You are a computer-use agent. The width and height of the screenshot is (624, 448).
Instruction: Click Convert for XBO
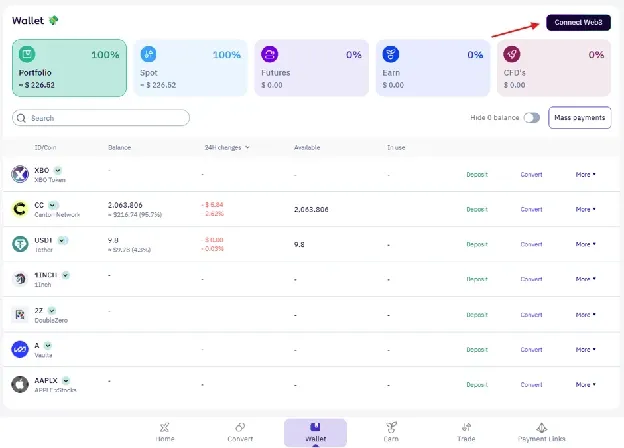pos(531,174)
